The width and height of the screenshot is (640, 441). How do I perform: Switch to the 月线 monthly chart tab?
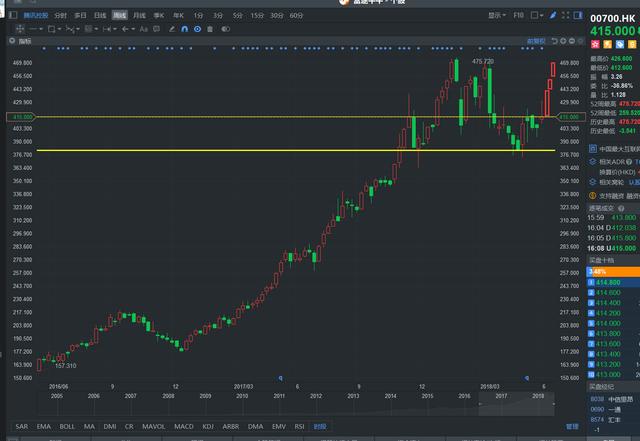140,16
